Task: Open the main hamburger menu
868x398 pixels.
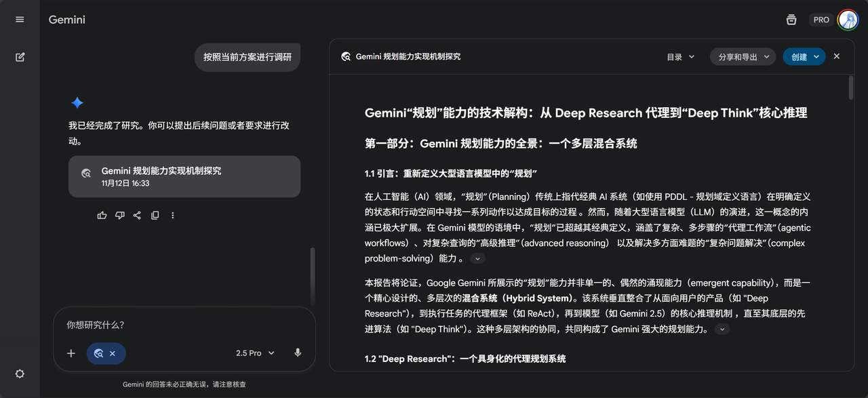Action: (20, 19)
